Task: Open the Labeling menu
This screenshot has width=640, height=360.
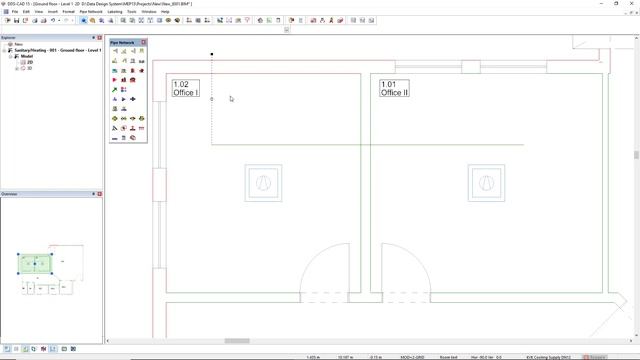Action: pyautogui.click(x=115, y=12)
